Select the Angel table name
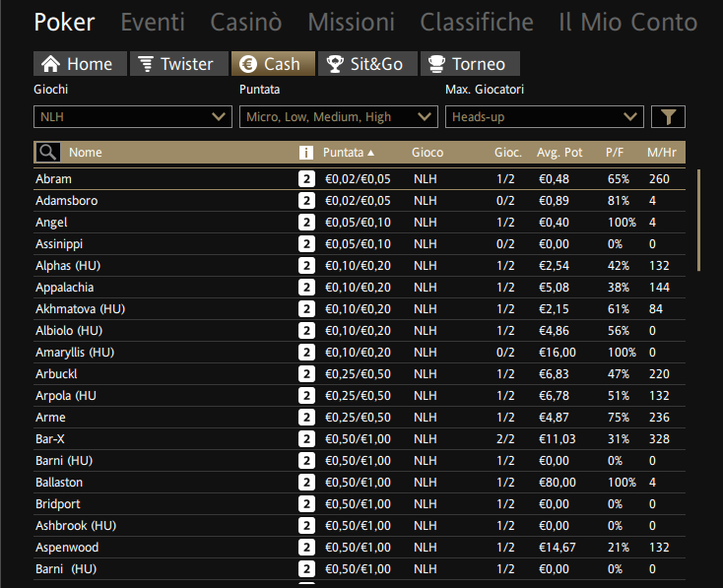 pyautogui.click(x=51, y=223)
